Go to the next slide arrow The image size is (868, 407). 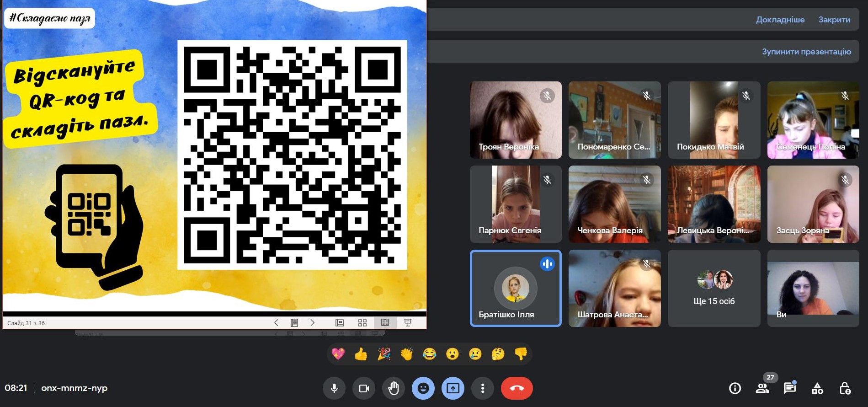coord(313,323)
